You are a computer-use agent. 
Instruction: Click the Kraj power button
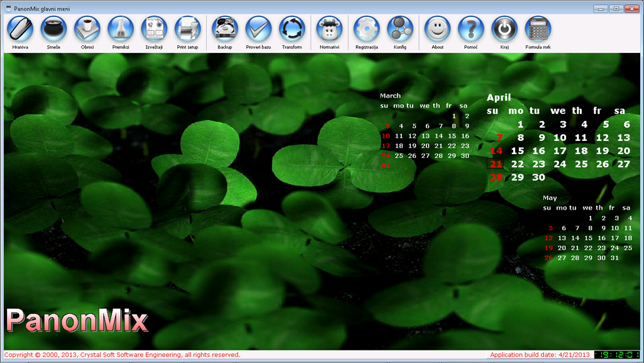click(x=504, y=29)
